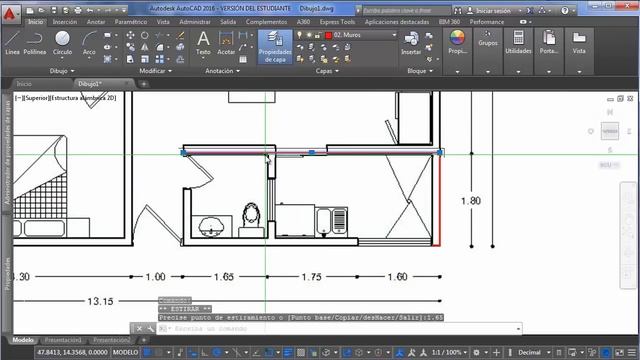
Task: Open Administrador de propiedades de capas side palette
Action: pyautogui.click(x=7, y=153)
